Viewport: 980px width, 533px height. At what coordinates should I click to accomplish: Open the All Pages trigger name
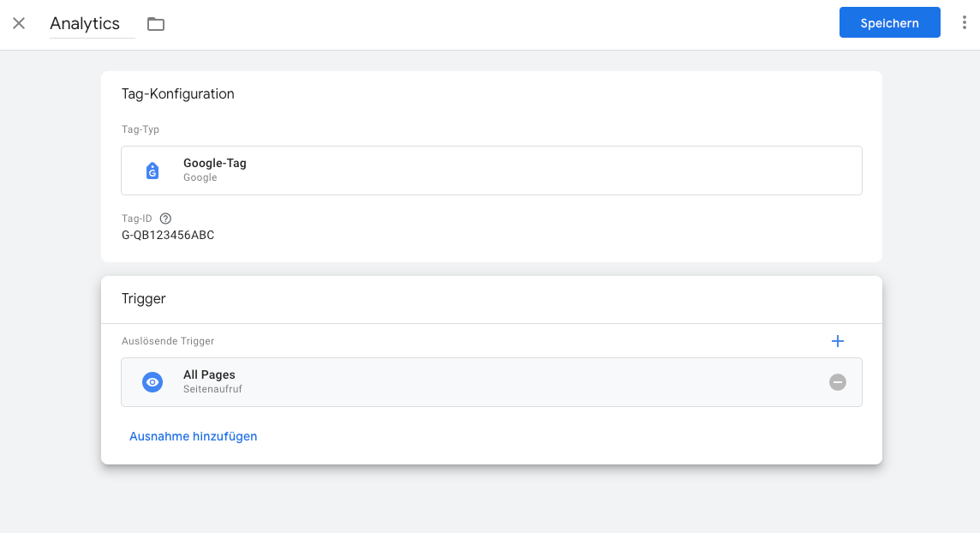(x=209, y=374)
